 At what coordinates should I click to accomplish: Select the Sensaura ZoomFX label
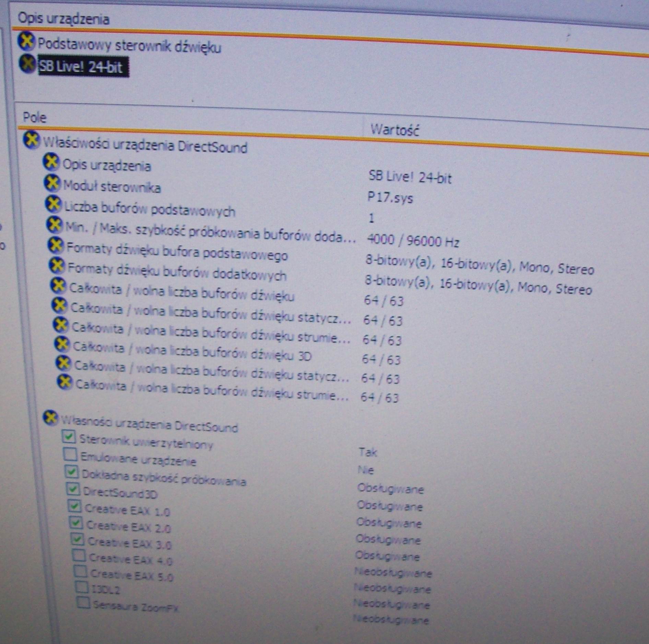(136, 607)
